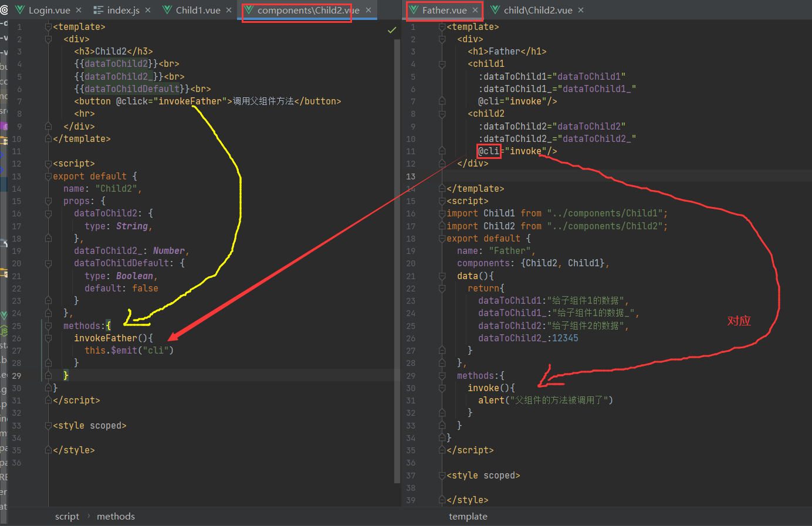Click line number 29 in the Child2.vue gutter
This screenshot has width=812, height=526.
click(16, 376)
